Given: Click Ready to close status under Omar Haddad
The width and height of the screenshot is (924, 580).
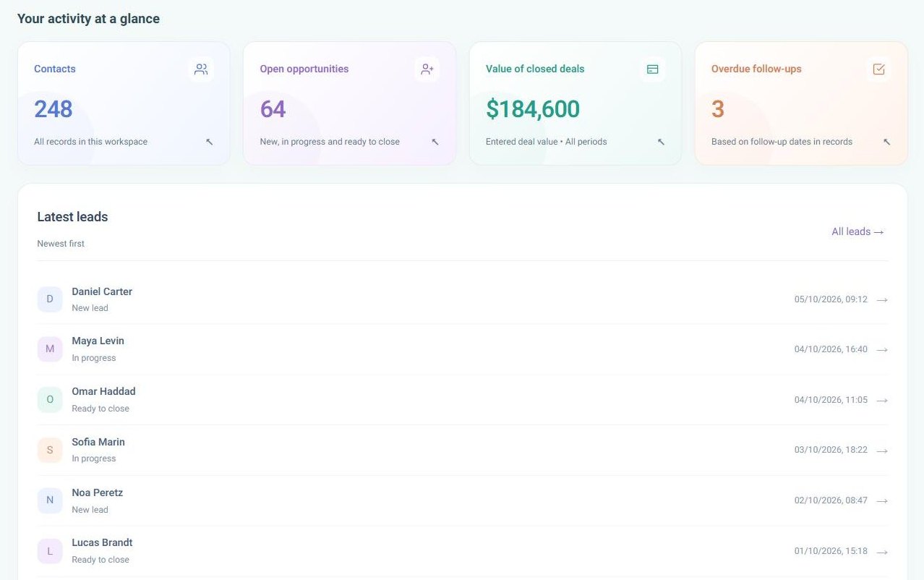Looking at the screenshot, I should pyautogui.click(x=100, y=409).
